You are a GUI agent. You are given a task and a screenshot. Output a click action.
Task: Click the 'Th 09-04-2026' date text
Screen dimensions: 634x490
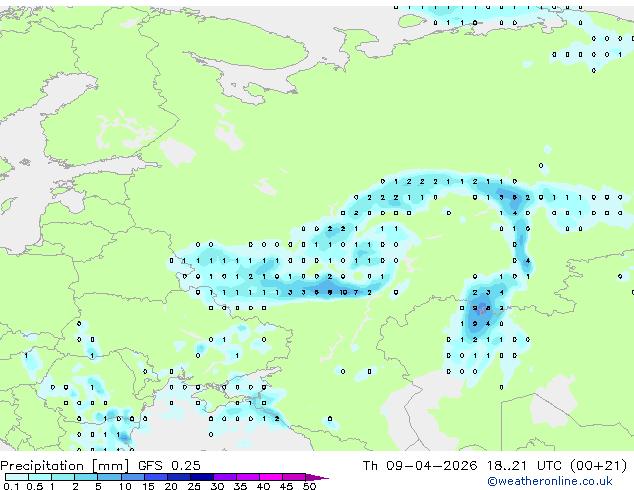tap(420, 466)
